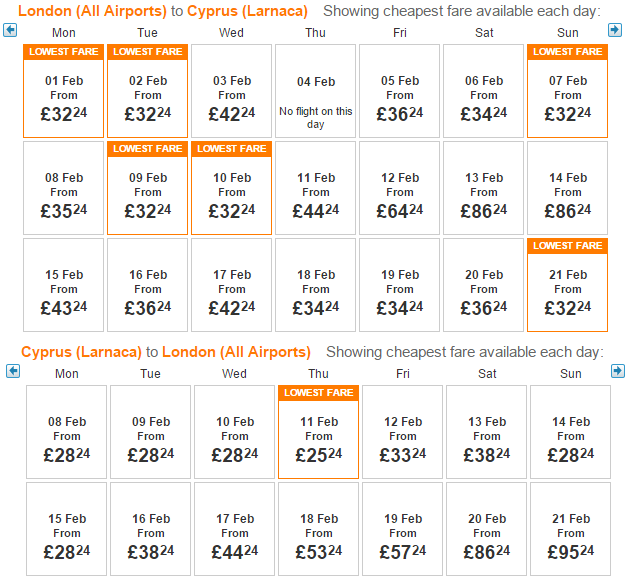This screenshot has width=626, height=579.
Task: Select 15 Feb return flight £28.24
Action: point(67,529)
